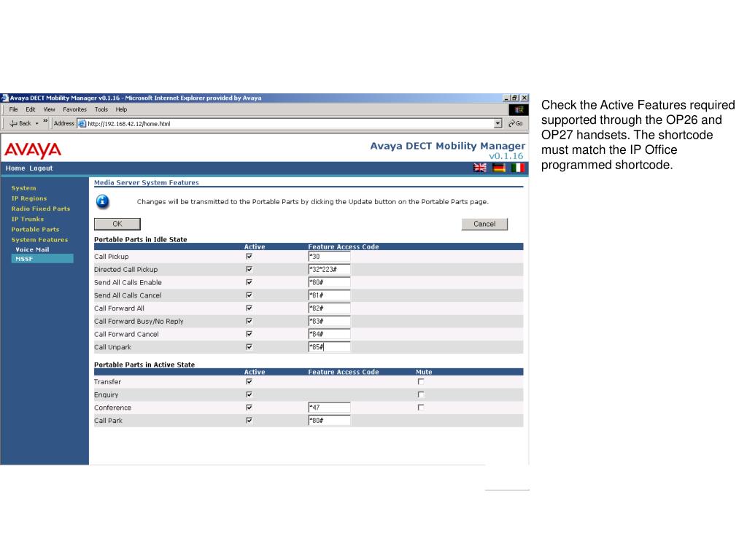Click the Conference access code field

click(329, 407)
